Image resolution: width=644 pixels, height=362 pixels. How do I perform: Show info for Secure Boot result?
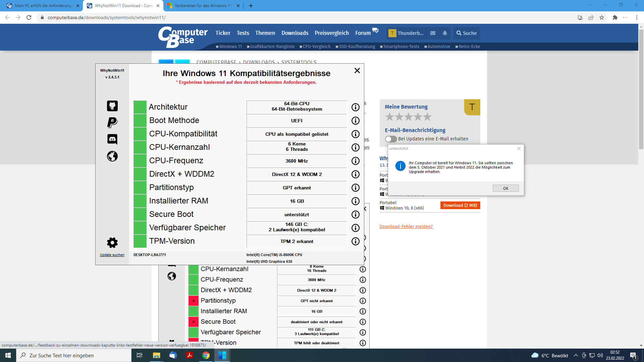355,215
